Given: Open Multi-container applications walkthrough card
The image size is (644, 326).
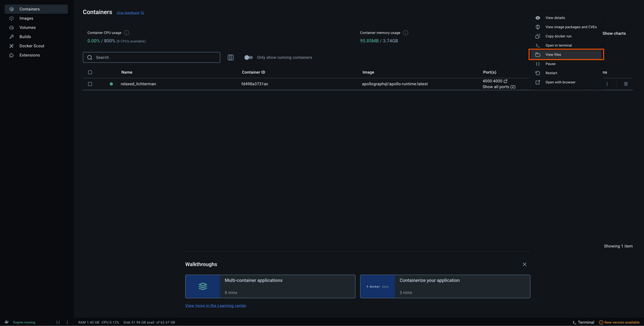Looking at the screenshot, I should tap(270, 286).
